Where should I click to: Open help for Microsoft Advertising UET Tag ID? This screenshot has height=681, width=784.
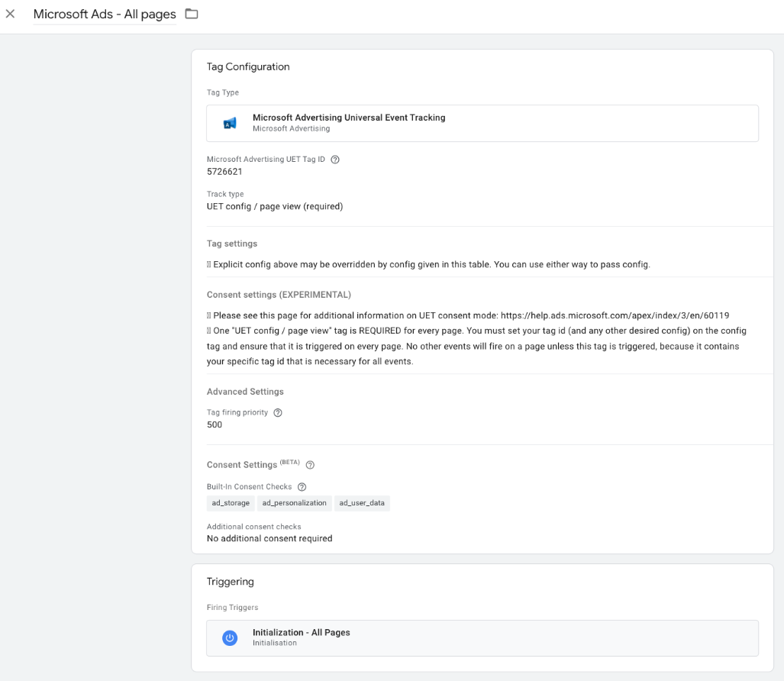pos(335,160)
